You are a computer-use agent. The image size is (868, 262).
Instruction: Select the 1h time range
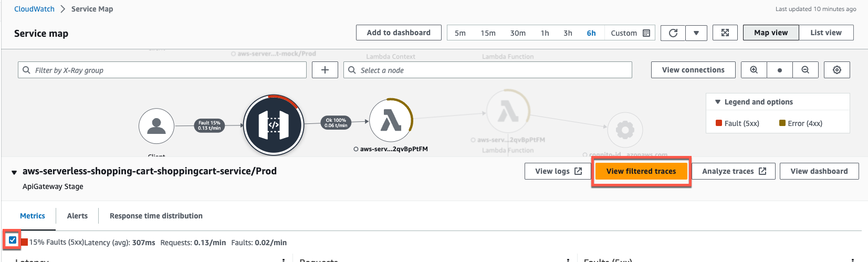545,33
